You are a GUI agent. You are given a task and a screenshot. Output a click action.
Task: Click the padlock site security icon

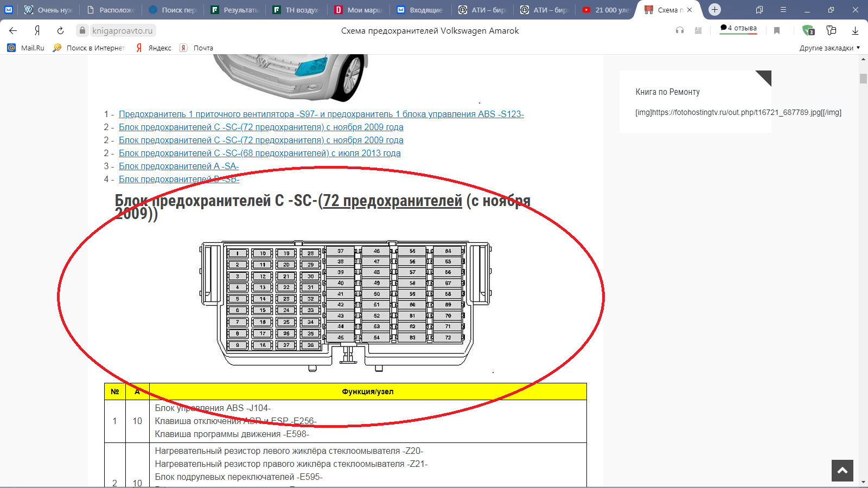pyautogui.click(x=82, y=30)
